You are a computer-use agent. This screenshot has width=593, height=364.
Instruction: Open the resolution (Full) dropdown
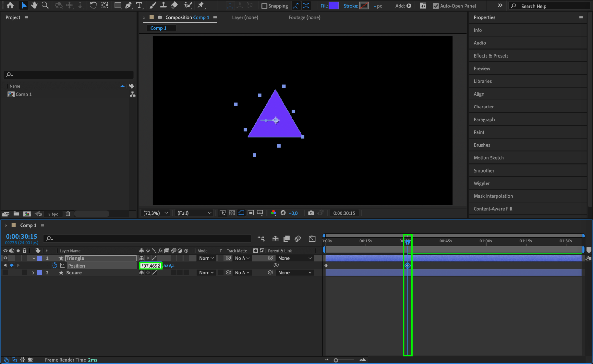pos(194,213)
